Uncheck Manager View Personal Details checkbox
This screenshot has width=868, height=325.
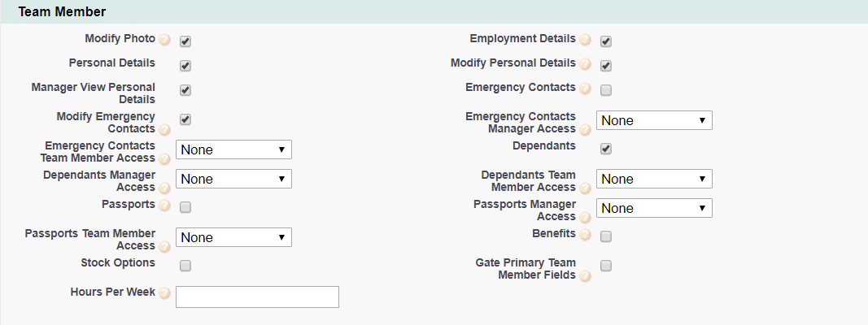point(185,90)
